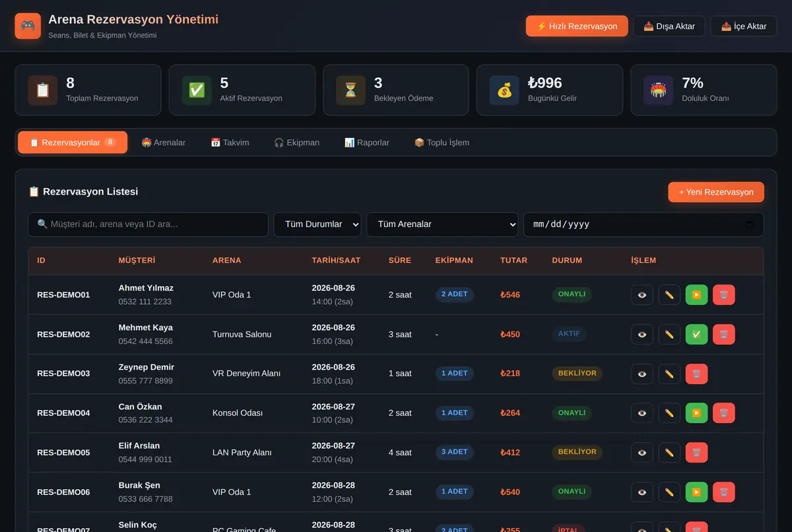View details of Can Özkan's reservation

pos(642,413)
